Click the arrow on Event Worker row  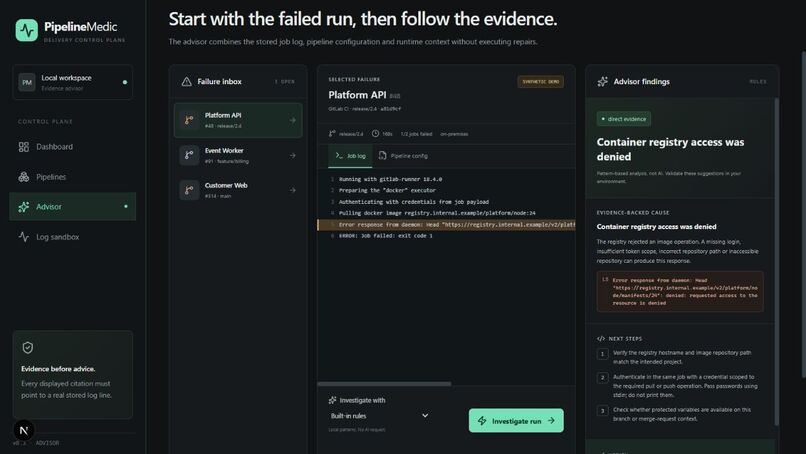point(292,155)
